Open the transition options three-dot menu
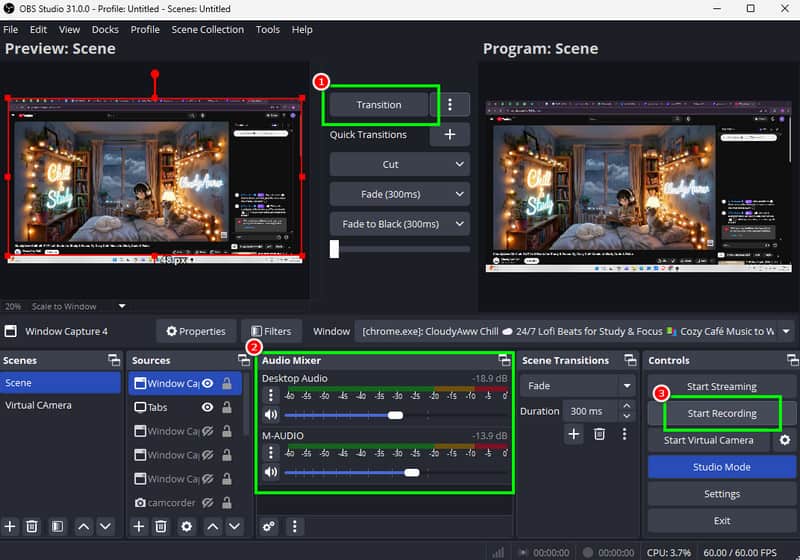Viewport: 800px width, 560px height. [x=449, y=105]
